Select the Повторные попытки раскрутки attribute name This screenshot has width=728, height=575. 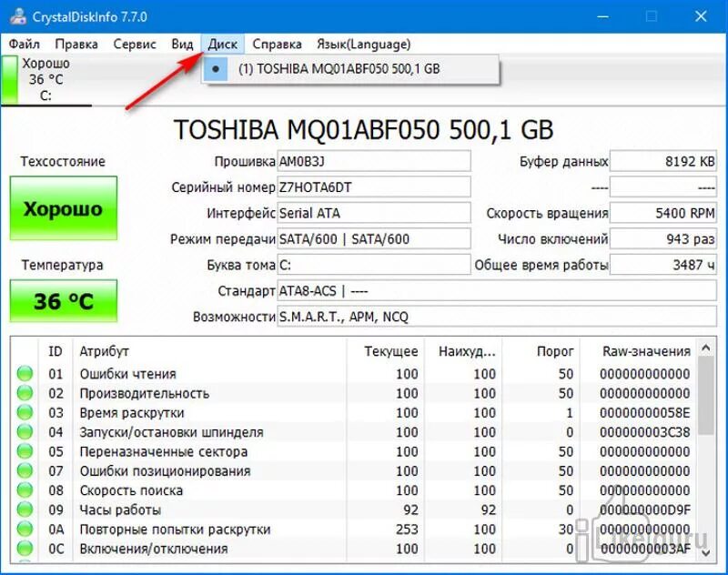point(175,530)
